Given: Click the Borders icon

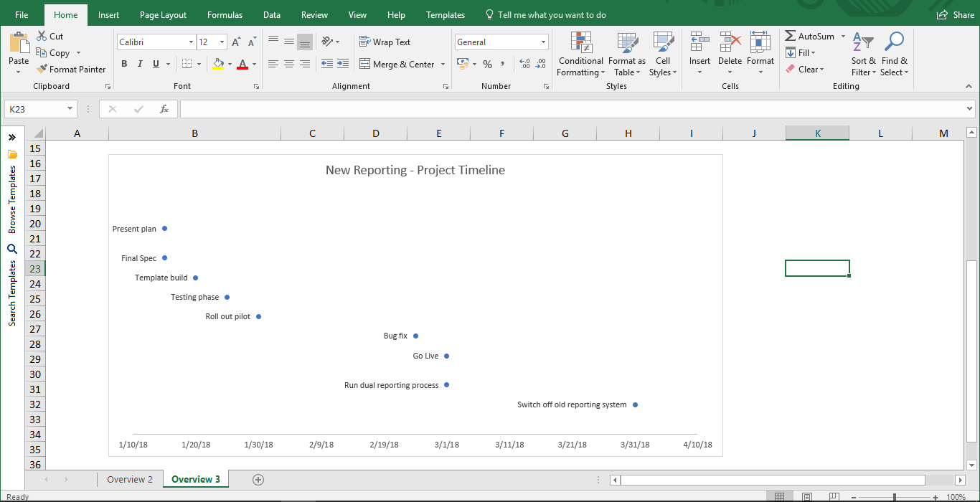Looking at the screenshot, I should 187,64.
